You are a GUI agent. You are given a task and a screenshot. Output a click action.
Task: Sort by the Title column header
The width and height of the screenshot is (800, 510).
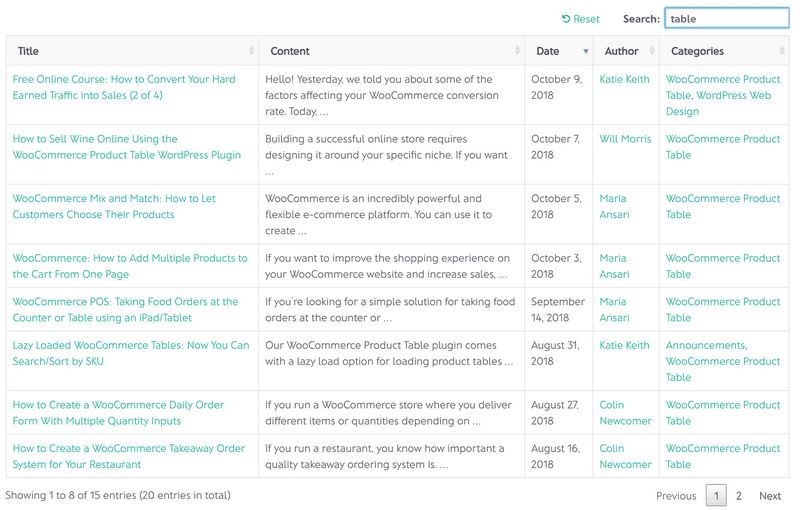[132, 50]
